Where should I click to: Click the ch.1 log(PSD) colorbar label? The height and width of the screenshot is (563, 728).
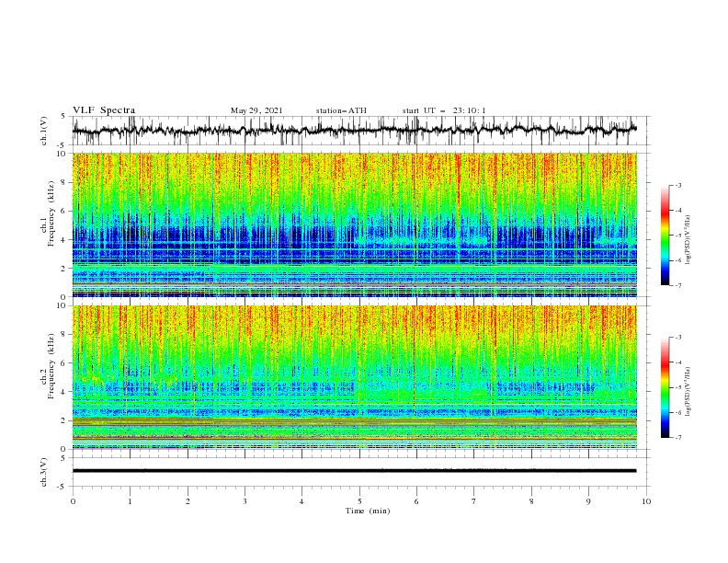click(x=688, y=240)
